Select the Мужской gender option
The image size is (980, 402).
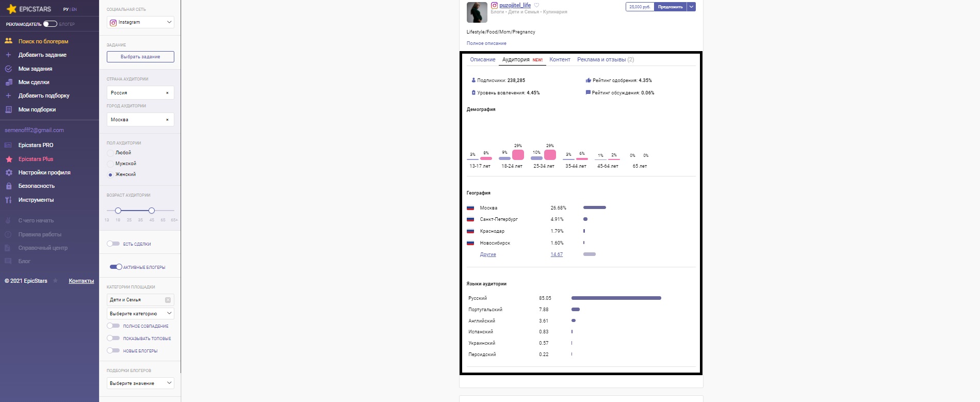110,164
